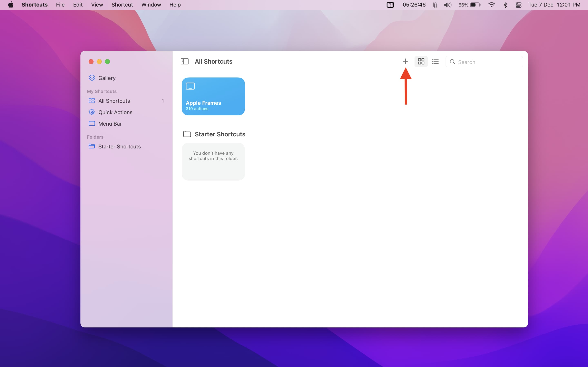Click the Starter Shortcuts section header
This screenshot has width=588, height=367.
[x=220, y=134]
